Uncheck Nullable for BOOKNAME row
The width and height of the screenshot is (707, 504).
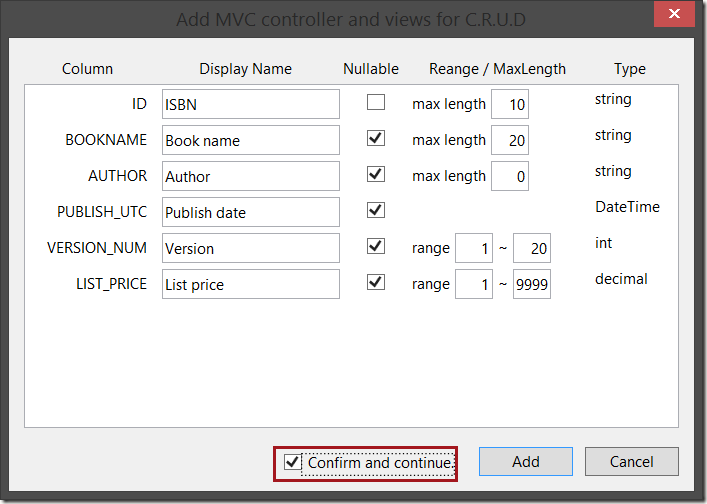pyautogui.click(x=376, y=138)
